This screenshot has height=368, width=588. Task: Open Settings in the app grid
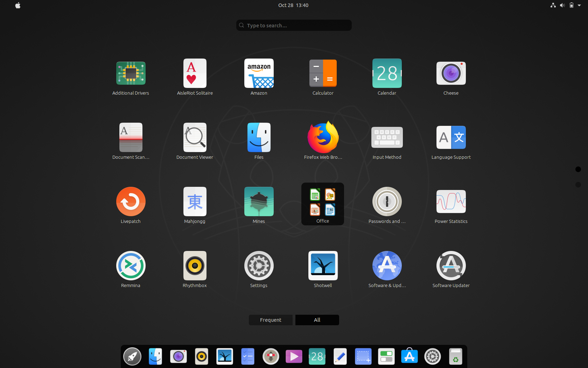[259, 266]
